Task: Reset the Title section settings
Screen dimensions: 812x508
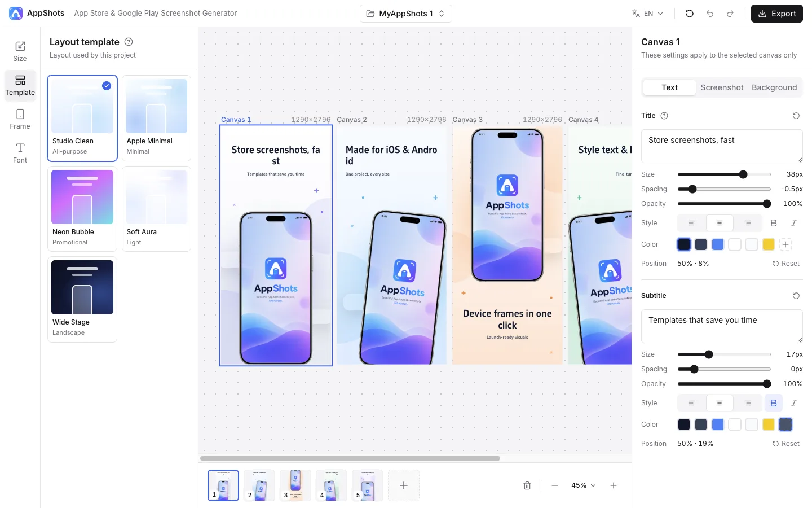Action: [x=796, y=116]
